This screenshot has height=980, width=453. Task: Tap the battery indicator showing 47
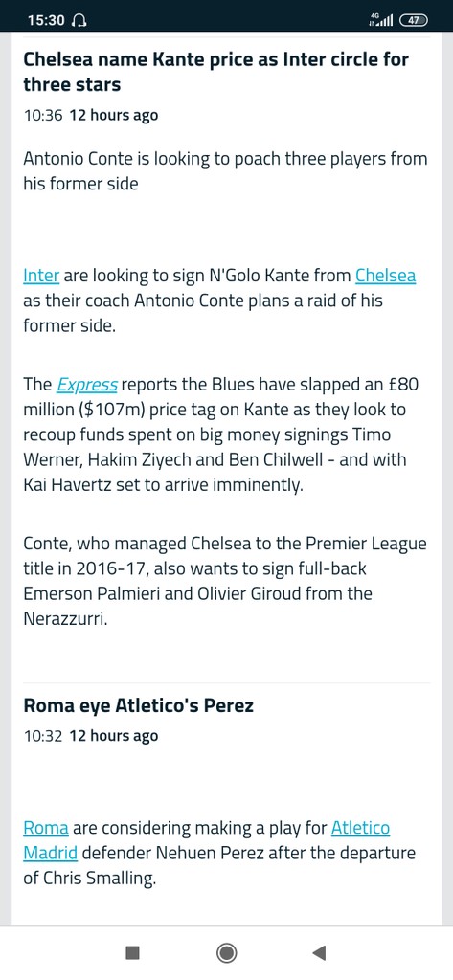coord(414,20)
